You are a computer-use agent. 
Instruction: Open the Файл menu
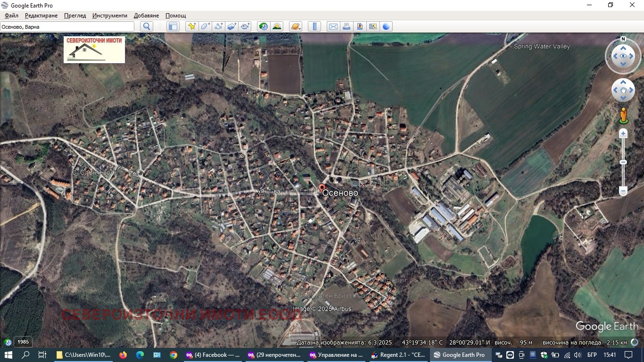pos(11,16)
